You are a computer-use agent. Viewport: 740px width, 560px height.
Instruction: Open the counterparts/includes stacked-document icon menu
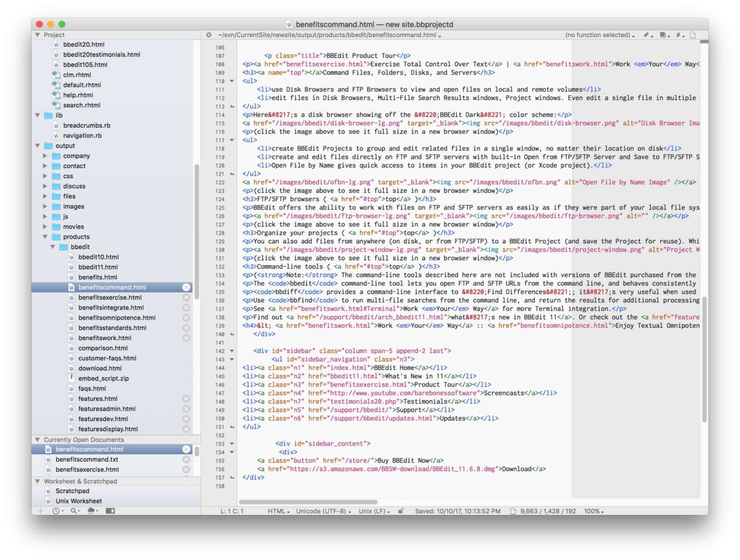tap(664, 35)
